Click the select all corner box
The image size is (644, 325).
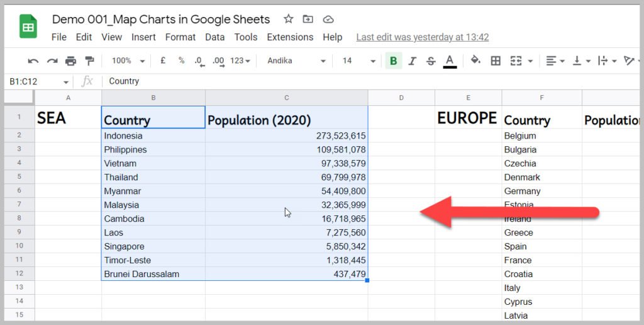[x=19, y=98]
